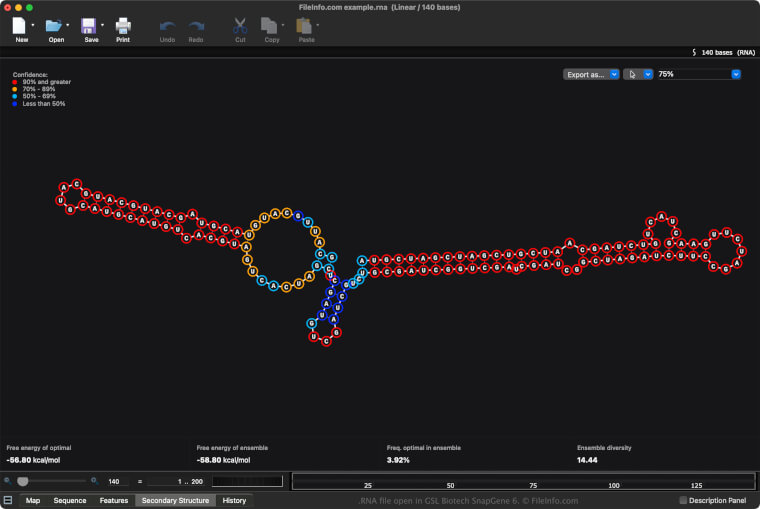This screenshot has width=760, height=509.
Task: Open the History tab
Action: [x=234, y=500]
